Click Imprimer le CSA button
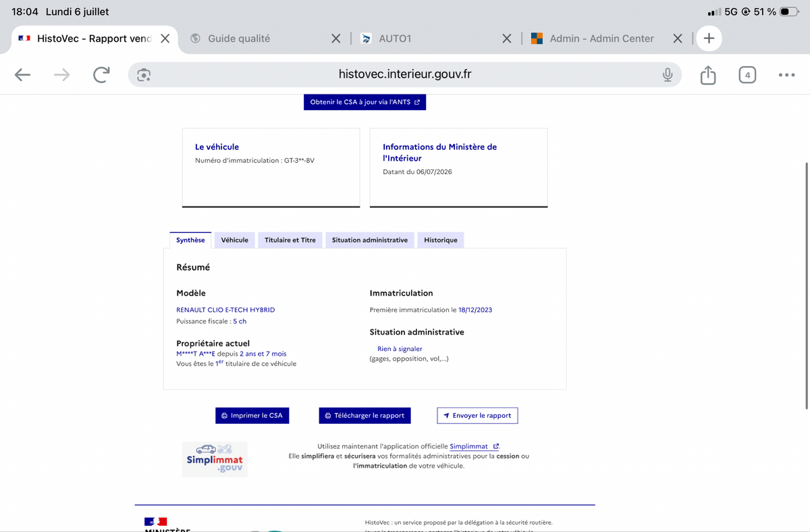810x532 pixels. [x=252, y=415]
